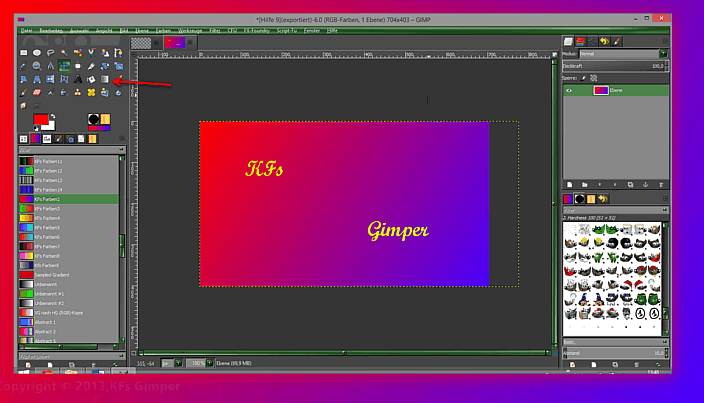704x403 pixels.
Task: Select the Clone stamp tool
Action: point(78,92)
